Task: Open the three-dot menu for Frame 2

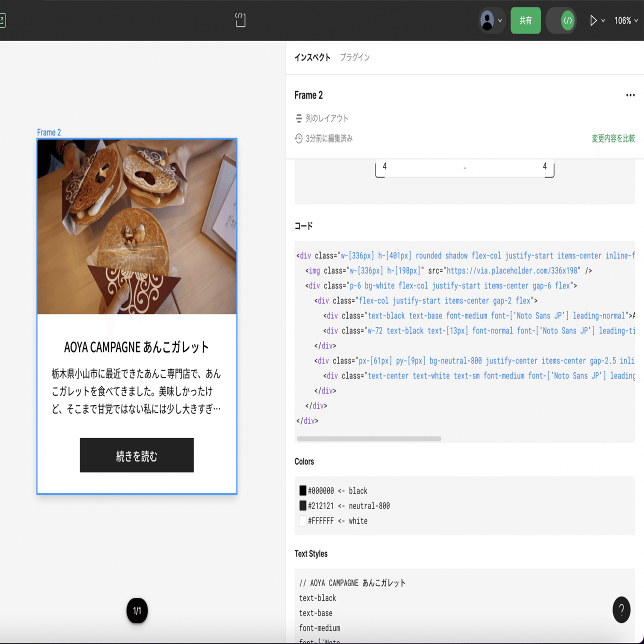Action: [x=630, y=95]
